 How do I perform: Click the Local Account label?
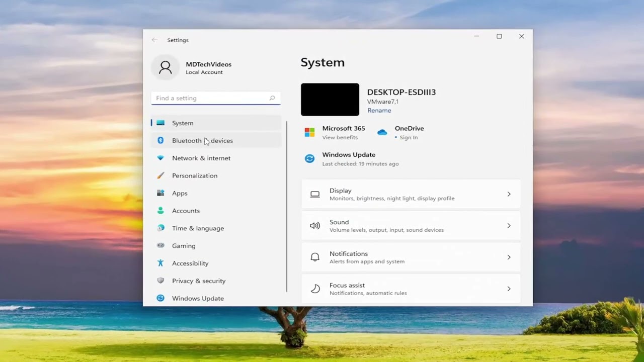[204, 72]
